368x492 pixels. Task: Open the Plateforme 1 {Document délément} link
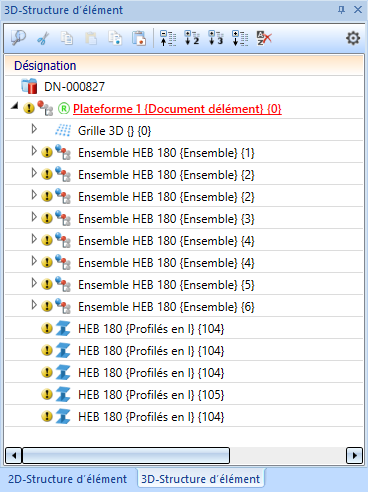[x=177, y=109]
